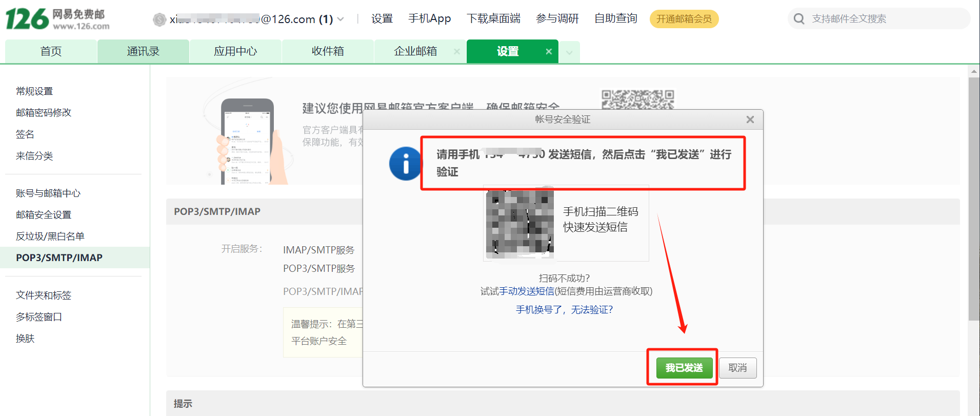Click the 126 NetEase mail logo
Screen dimensions: 980x416
57,19
